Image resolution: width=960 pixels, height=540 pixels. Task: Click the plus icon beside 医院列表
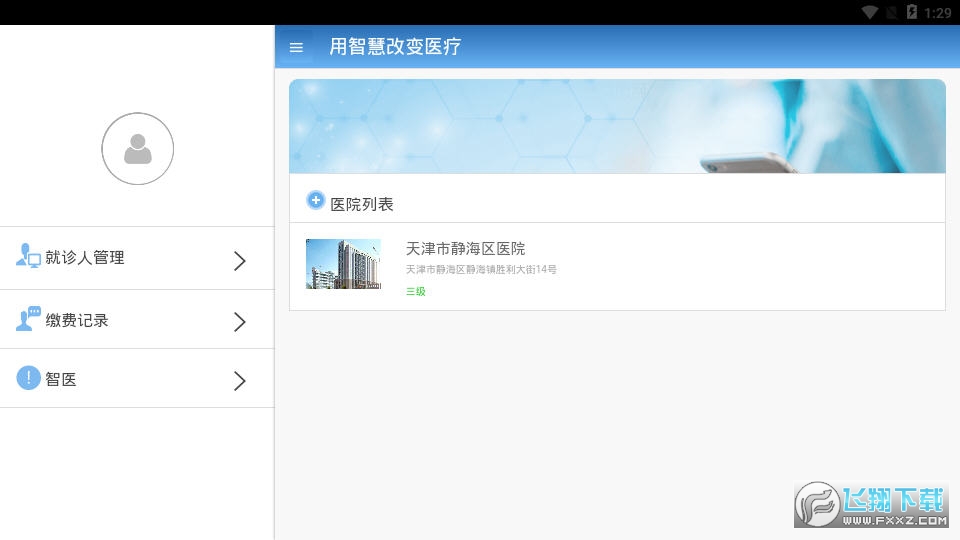(315, 200)
